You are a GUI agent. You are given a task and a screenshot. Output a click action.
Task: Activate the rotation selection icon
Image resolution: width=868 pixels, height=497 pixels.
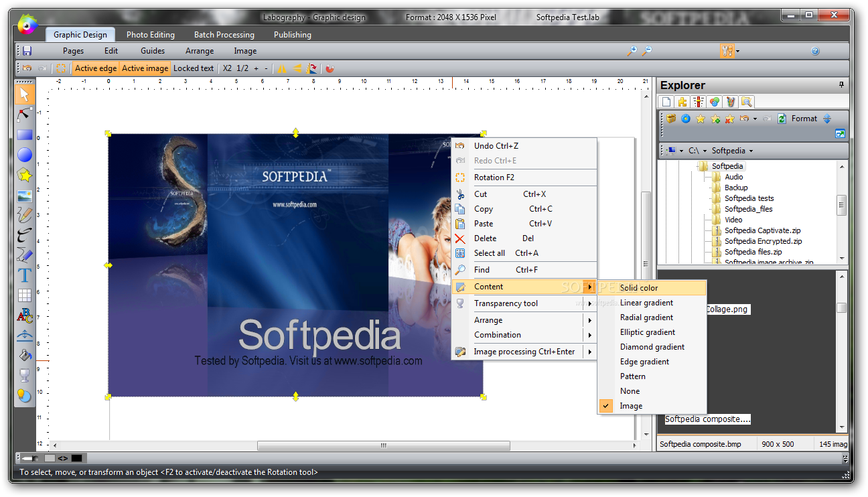[x=61, y=68]
